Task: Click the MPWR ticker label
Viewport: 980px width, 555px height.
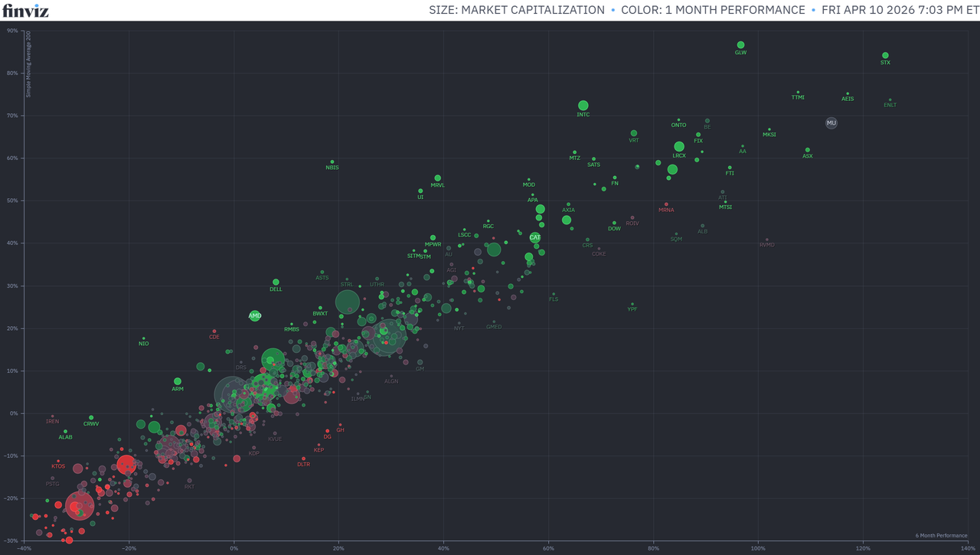Action: click(433, 244)
